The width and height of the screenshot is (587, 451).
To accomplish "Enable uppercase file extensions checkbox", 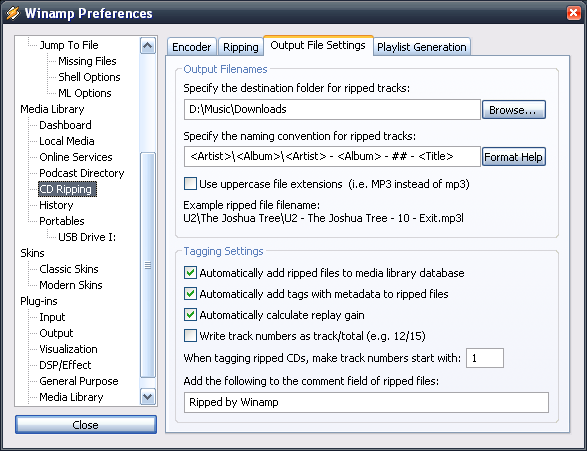I will [190, 184].
